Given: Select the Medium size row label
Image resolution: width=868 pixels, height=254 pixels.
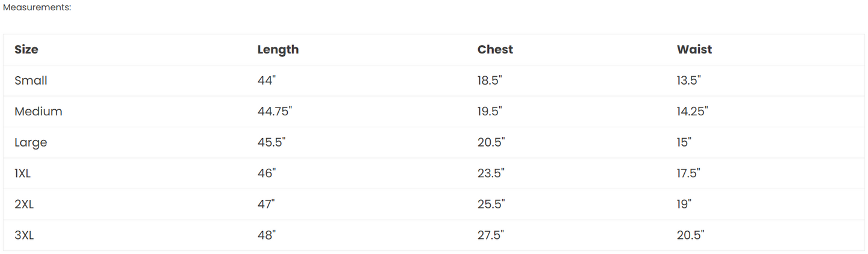Looking at the screenshot, I should (x=38, y=112).
